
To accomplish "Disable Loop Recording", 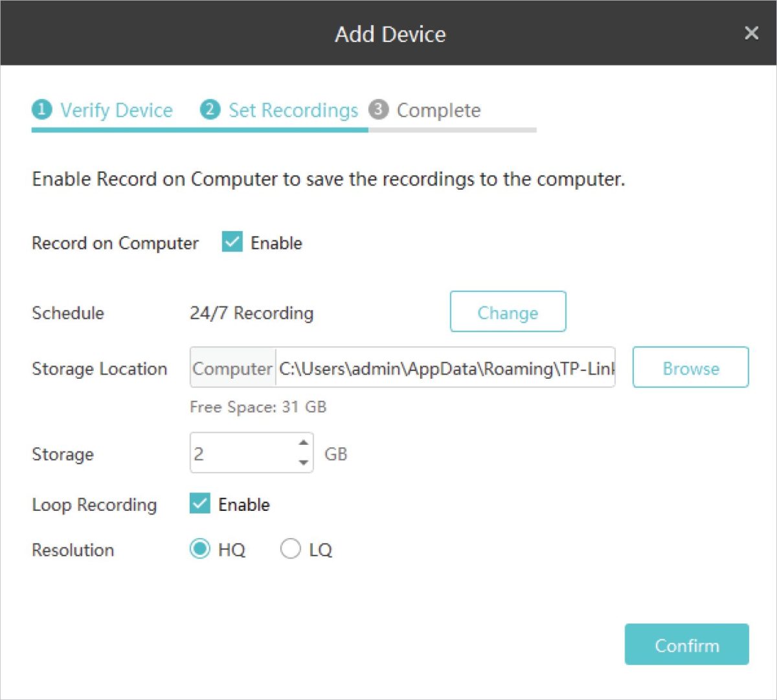I will coord(199,504).
